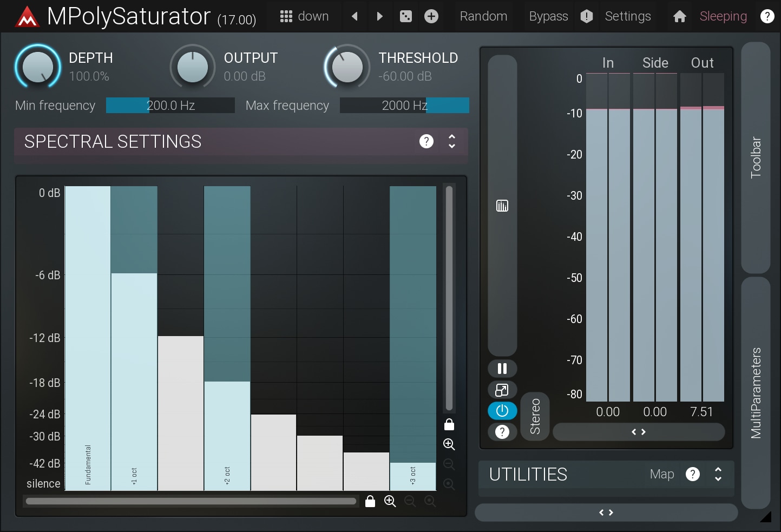
Task: Open the 'down' preset selector
Action: coord(304,16)
